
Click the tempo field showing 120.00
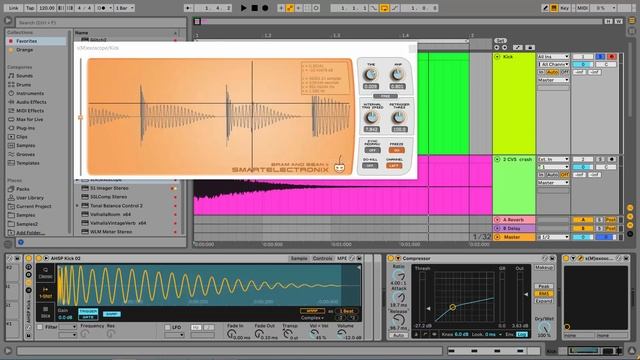[47, 8]
